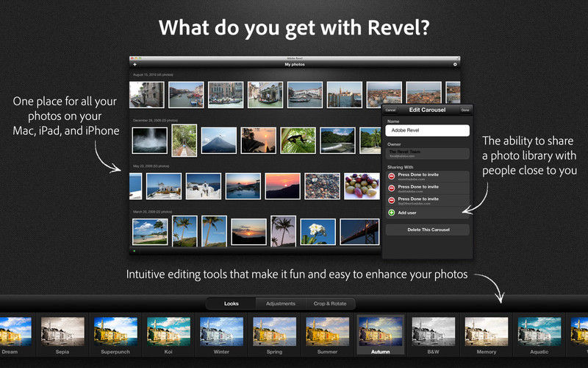The image size is (588, 368).
Task: Open the Crop & Rotate tab
Action: (330, 303)
